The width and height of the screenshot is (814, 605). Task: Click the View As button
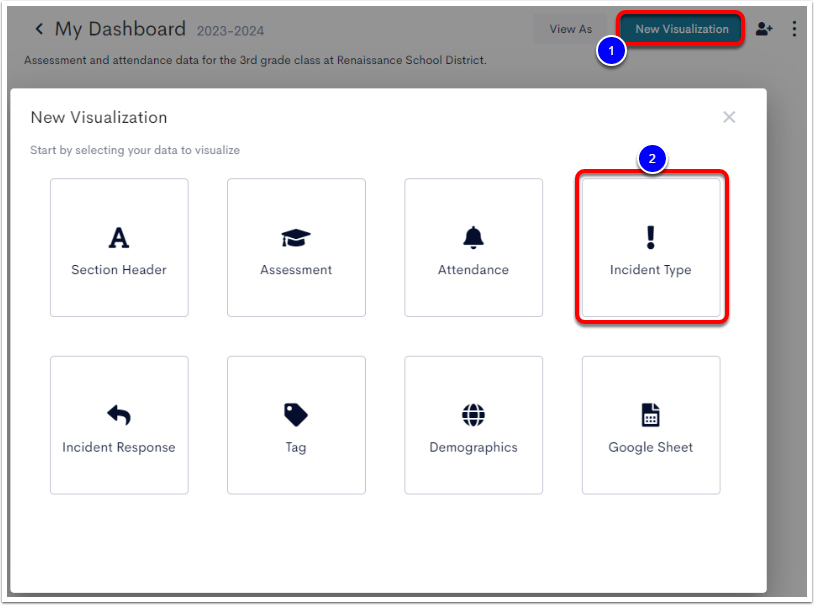570,29
